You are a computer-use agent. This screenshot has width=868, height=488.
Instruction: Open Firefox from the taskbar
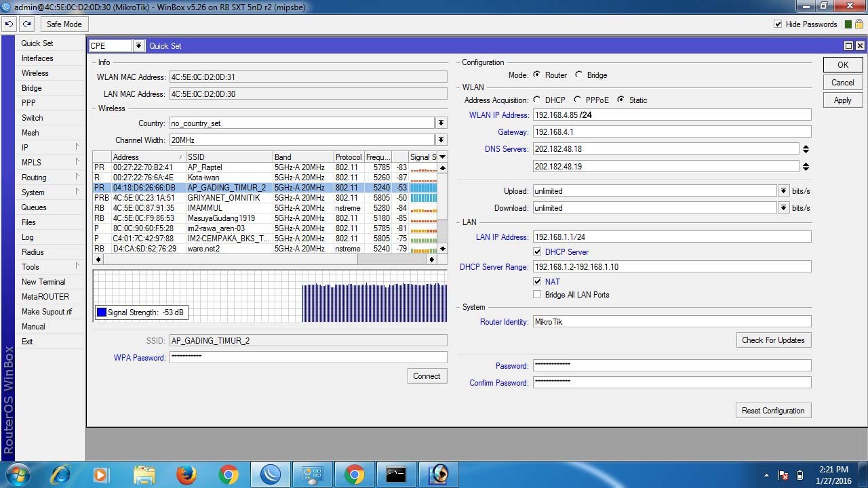(186, 474)
